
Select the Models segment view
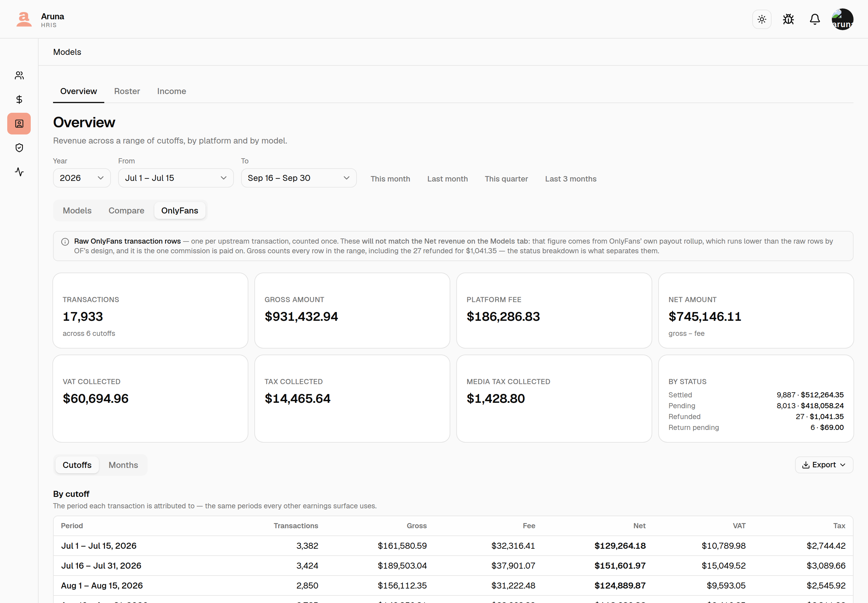(x=77, y=210)
